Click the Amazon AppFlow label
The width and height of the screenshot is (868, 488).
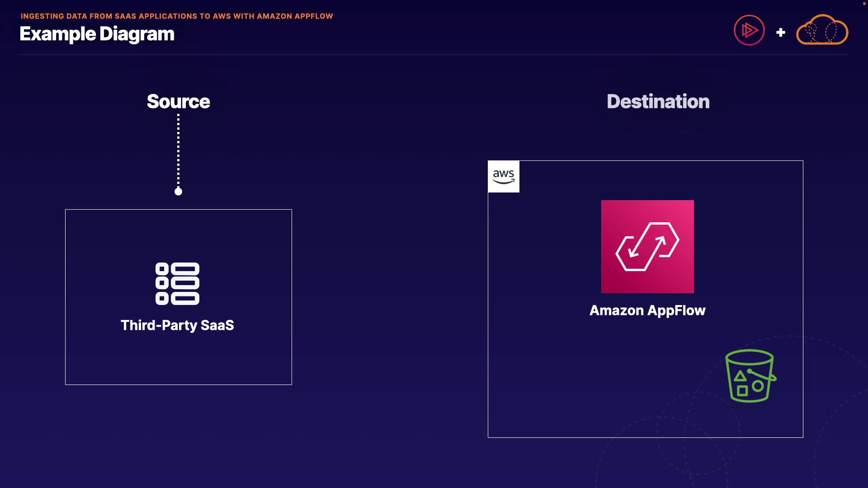pos(647,310)
